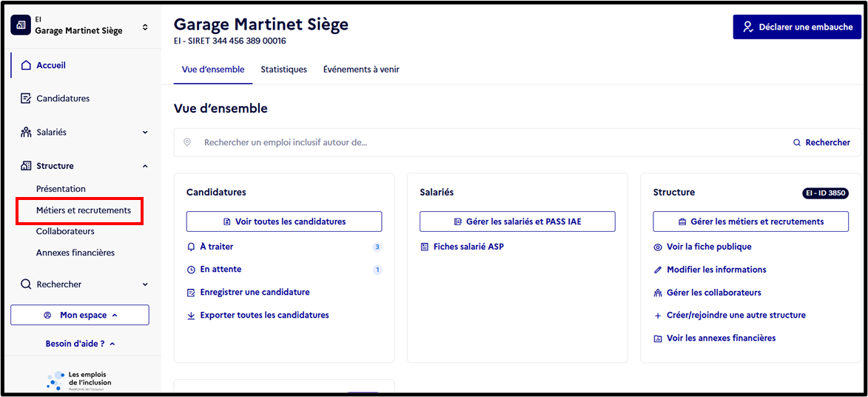Click Enregistrer une candidature link

click(x=255, y=293)
